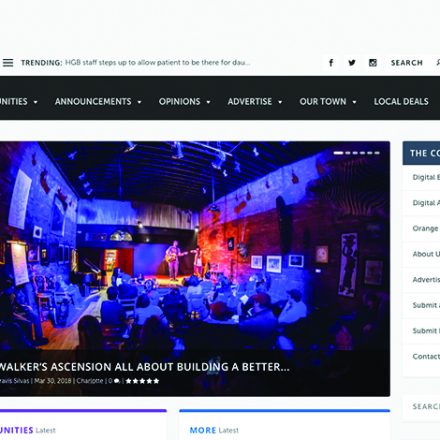440x440 pixels.
Task: Click the TRENDING label
Action: (x=41, y=63)
